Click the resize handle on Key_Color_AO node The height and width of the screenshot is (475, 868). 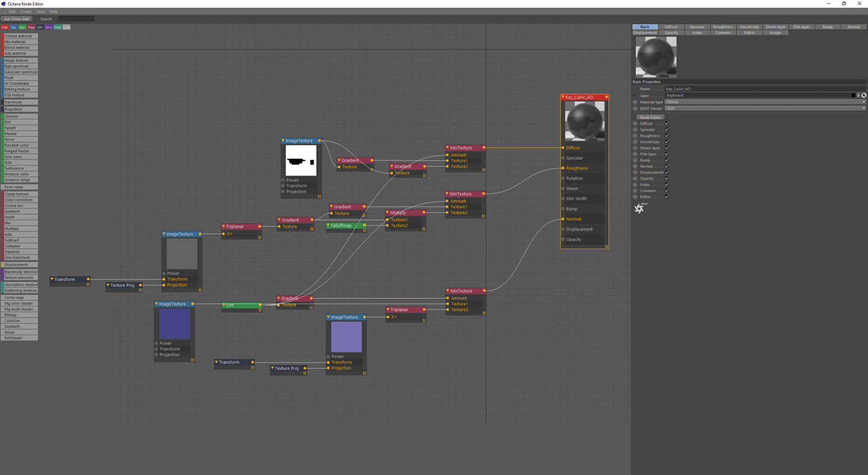(606, 246)
